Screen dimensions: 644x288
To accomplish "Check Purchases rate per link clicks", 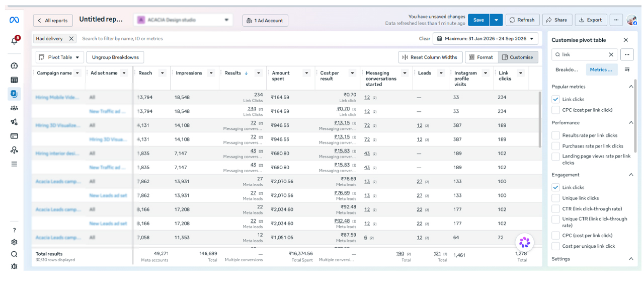I will coord(555,146).
